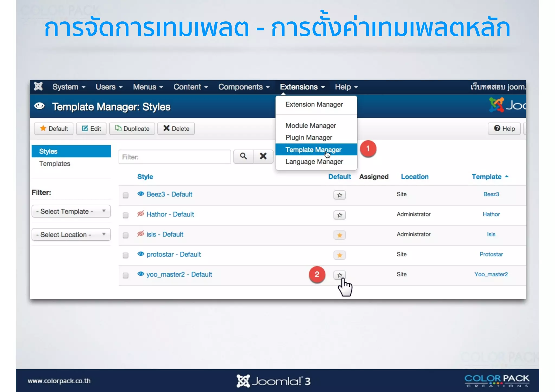Click the Delete toolbar button
This screenshot has width=555, height=392.
pos(176,129)
